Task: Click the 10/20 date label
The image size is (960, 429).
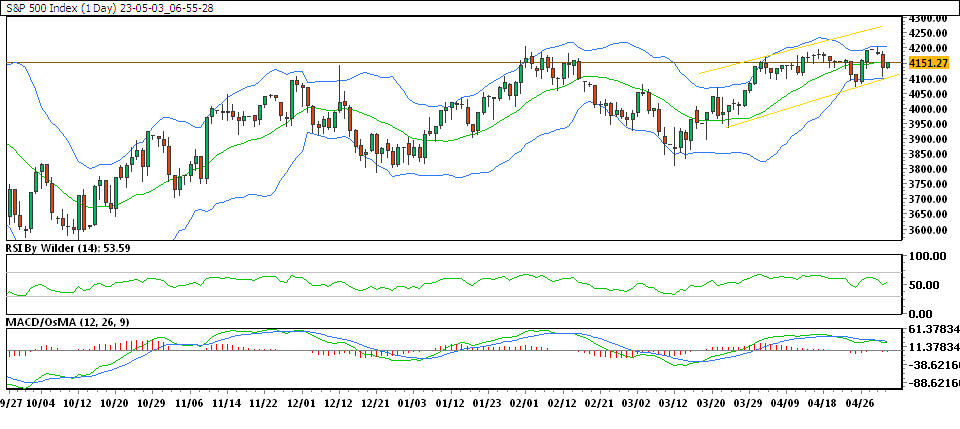Action: click(x=114, y=404)
